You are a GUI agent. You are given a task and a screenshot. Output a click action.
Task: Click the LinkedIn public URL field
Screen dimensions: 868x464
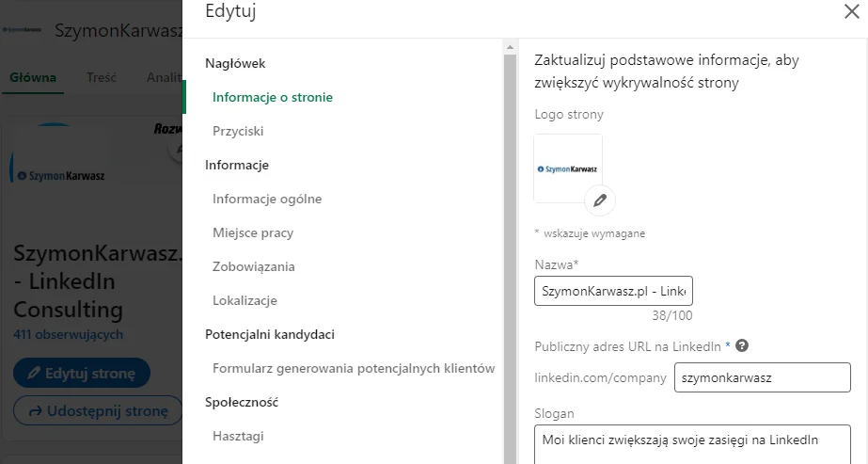[x=763, y=377]
